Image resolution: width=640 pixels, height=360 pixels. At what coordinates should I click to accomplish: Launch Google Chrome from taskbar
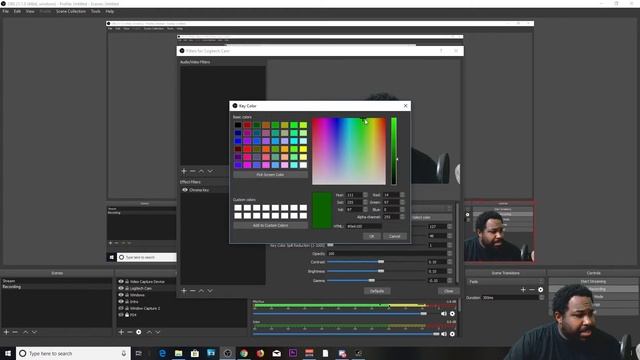244,353
